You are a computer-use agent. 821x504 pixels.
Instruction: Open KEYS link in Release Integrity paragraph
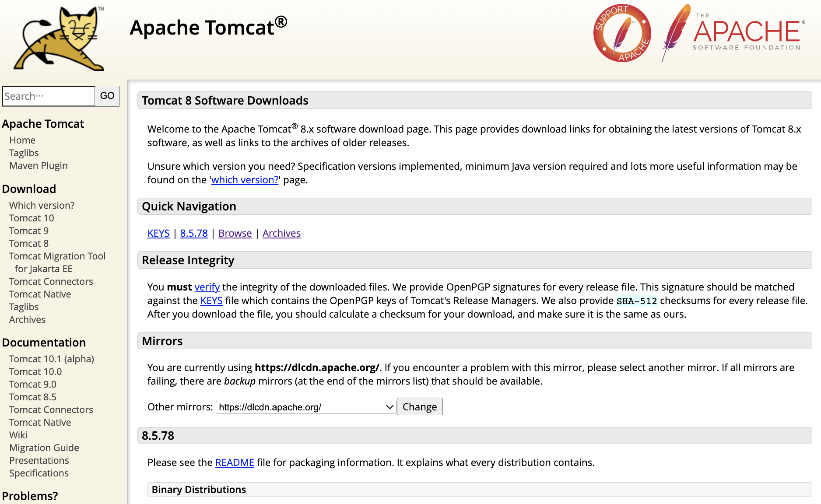point(211,301)
